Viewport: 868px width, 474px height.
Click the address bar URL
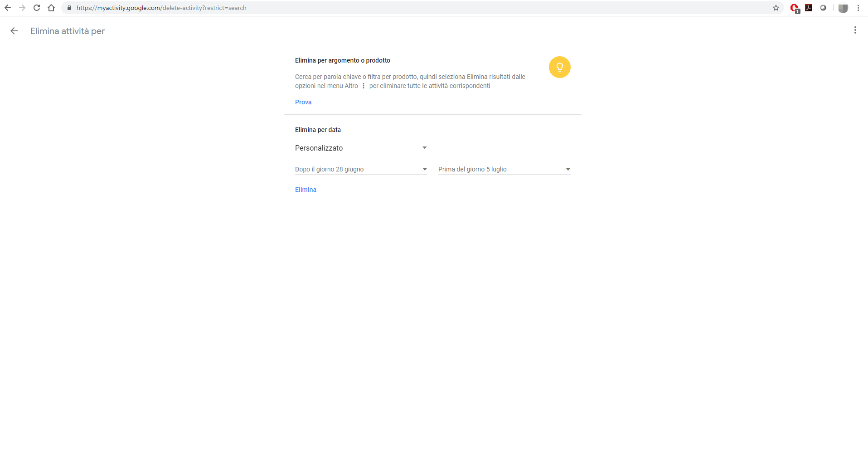coord(161,8)
